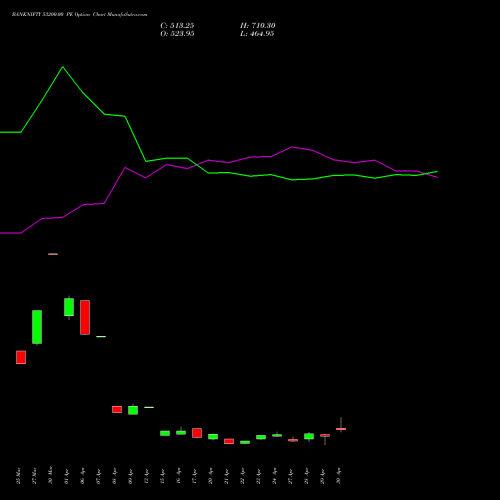Select the open value O: 523.95
This screenshot has height=500, width=500.
coord(177,34)
